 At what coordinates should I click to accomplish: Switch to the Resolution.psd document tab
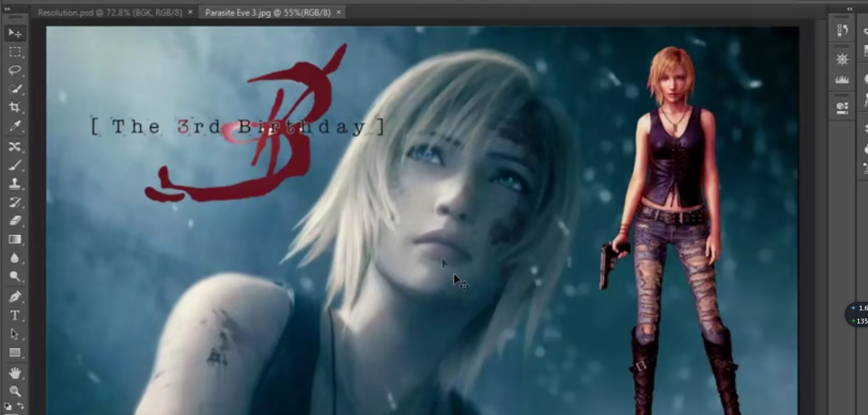click(x=109, y=12)
